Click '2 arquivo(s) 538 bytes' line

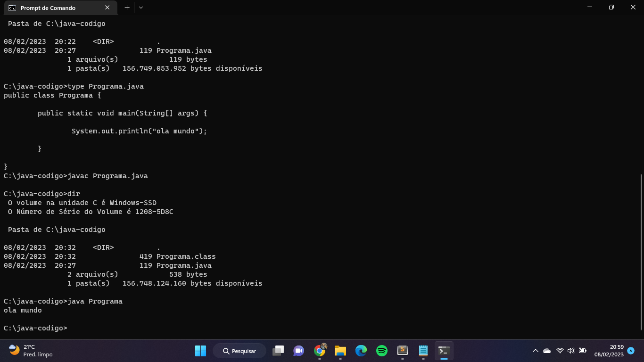click(137, 274)
